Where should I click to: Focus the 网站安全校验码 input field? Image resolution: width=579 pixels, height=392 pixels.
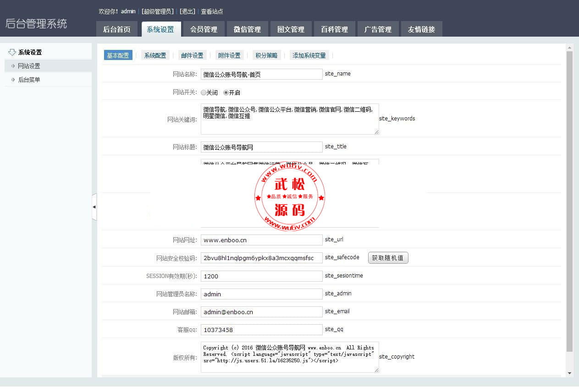tap(262, 258)
